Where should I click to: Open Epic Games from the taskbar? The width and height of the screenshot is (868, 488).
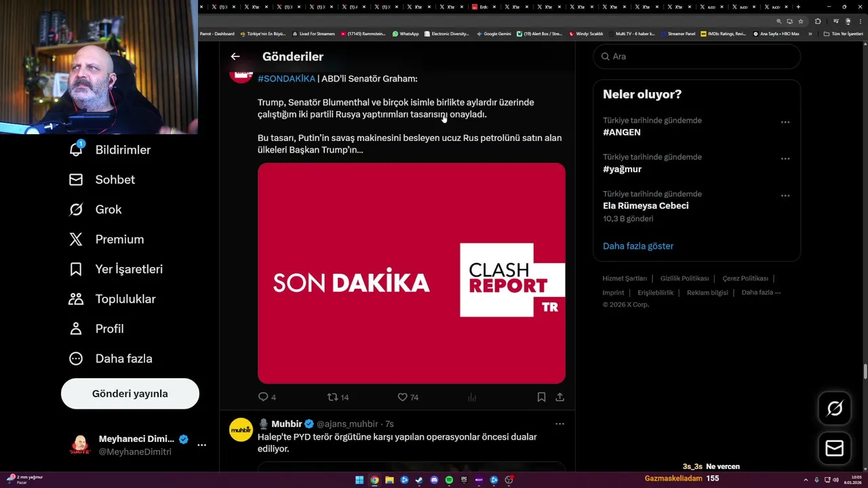pyautogui.click(x=464, y=480)
